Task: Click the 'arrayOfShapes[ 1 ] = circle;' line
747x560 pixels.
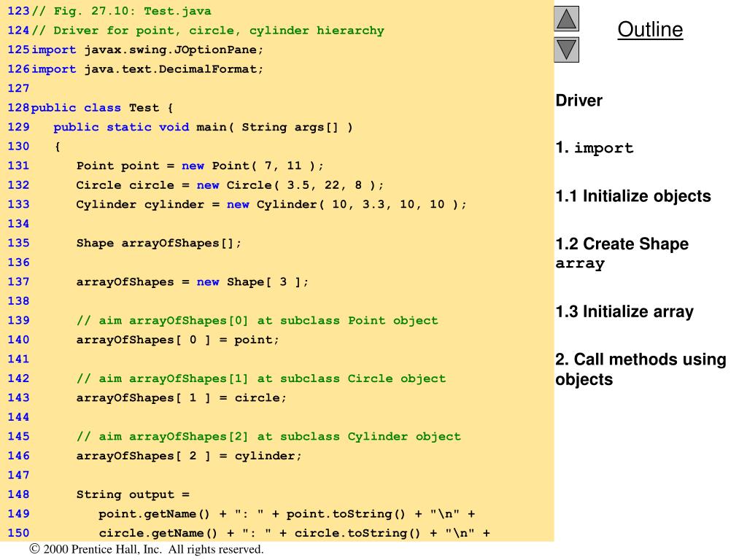Action: (x=182, y=398)
